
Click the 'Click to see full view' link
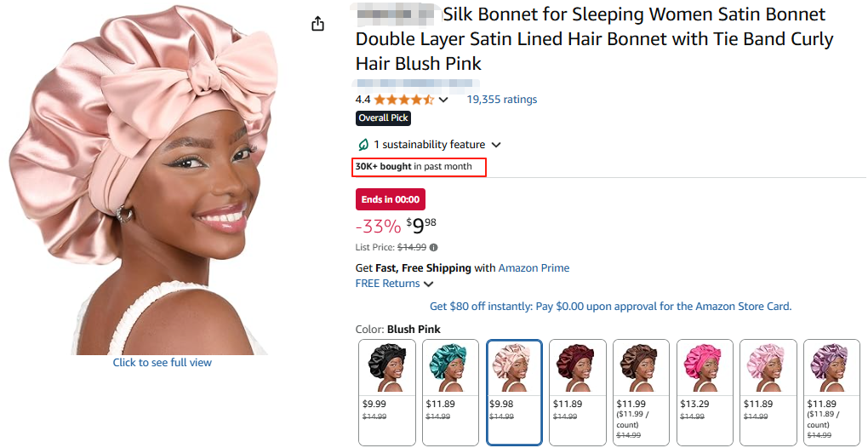tap(163, 363)
